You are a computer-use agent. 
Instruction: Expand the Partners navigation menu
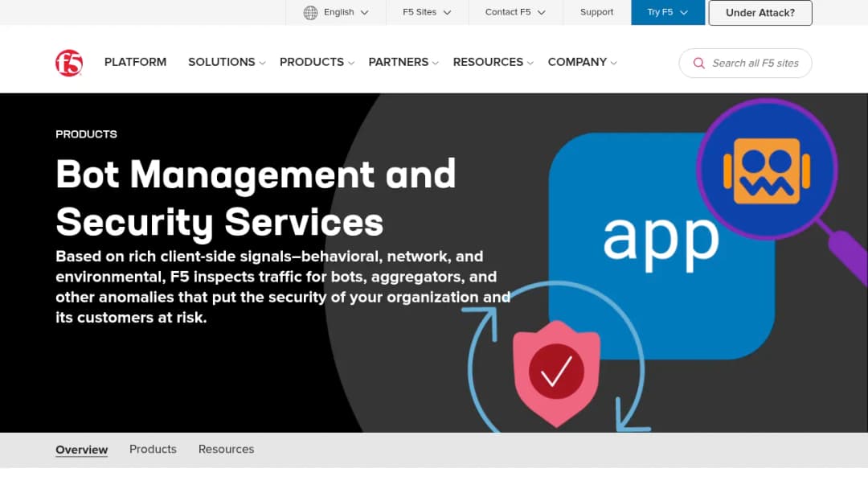click(x=403, y=62)
